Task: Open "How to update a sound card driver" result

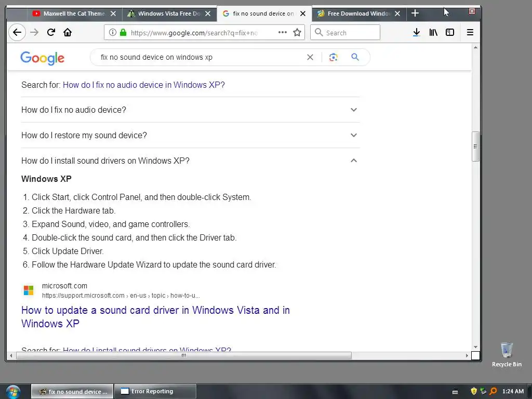Action: click(x=155, y=317)
